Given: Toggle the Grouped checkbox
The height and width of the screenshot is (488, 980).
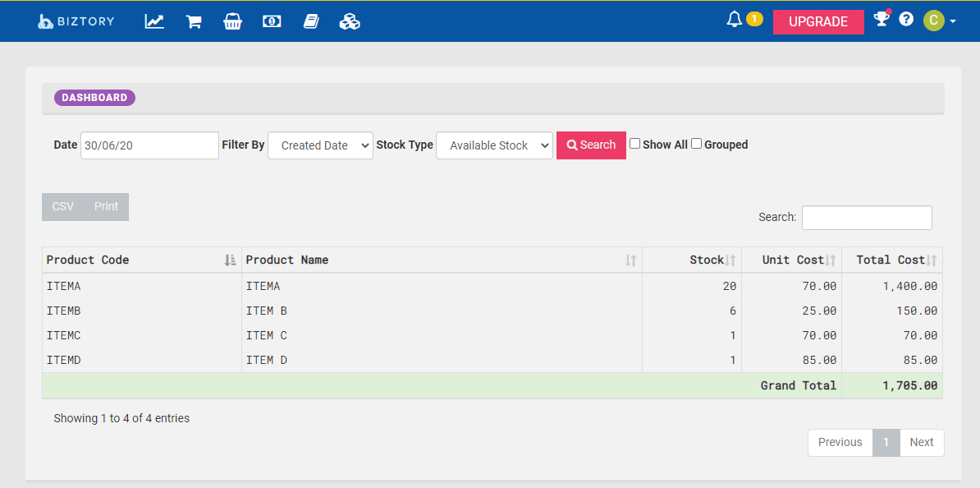Looking at the screenshot, I should [x=696, y=144].
